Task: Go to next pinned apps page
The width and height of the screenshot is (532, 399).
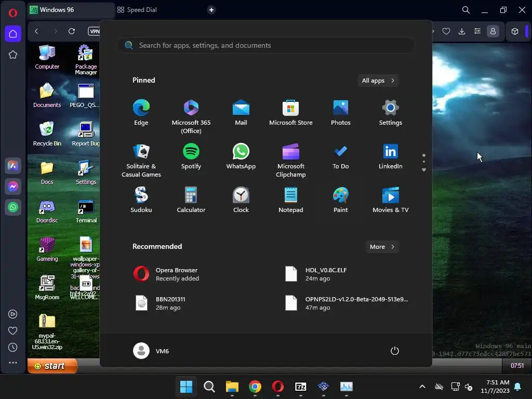Action: pos(424,170)
